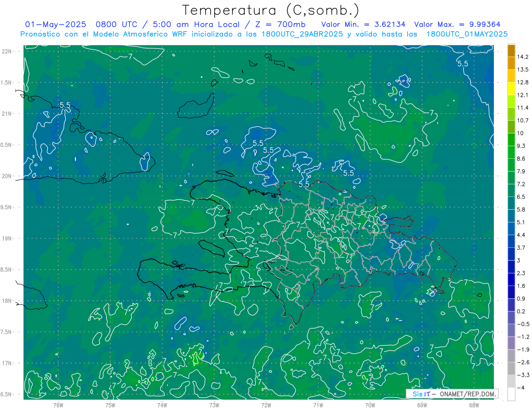532x411 pixels.
Task: Click the "72W" longitude label
Action: click(x=266, y=405)
